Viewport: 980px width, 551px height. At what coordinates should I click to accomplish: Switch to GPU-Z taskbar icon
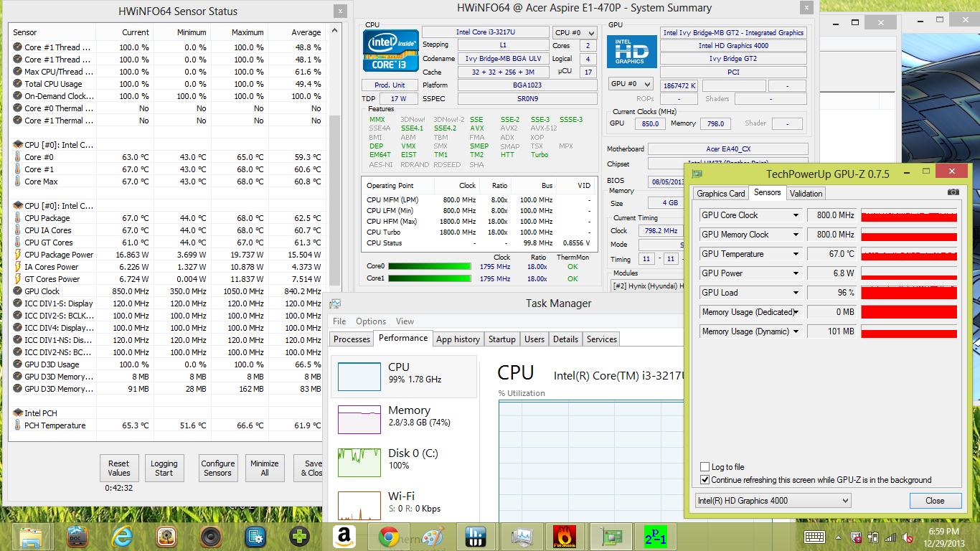point(611,536)
